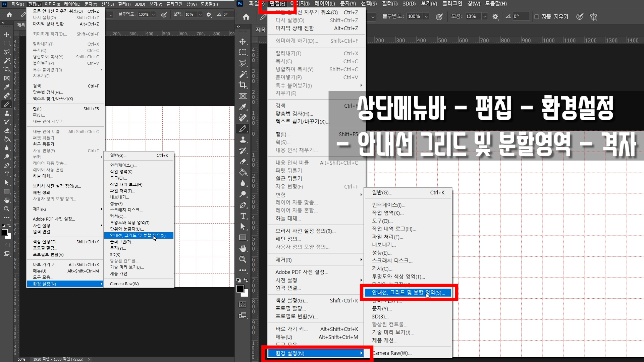
Task: Click 안내선, 그리드 및 분할 영역(S) in the right submenu
Action: [x=408, y=293]
